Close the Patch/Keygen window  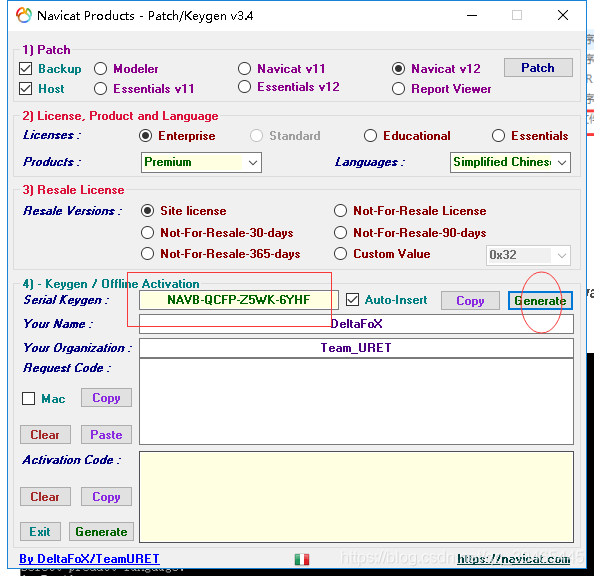click(563, 16)
